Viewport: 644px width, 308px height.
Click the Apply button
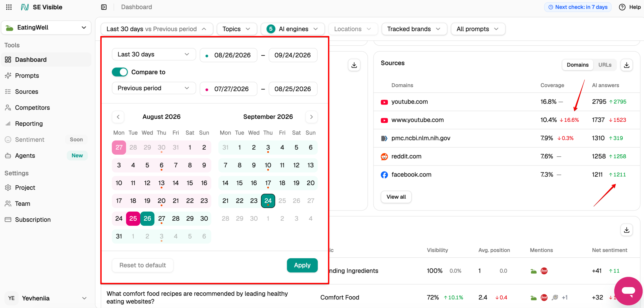click(x=302, y=265)
